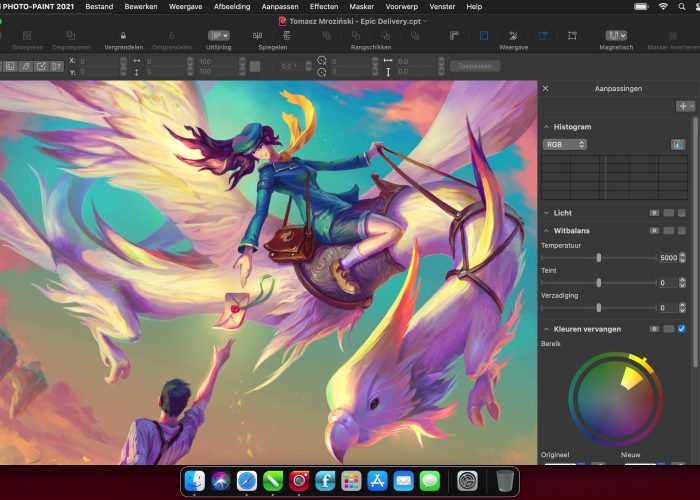
Task: Uncheck the Kleuren vervangen checkbox
Action: click(x=681, y=329)
